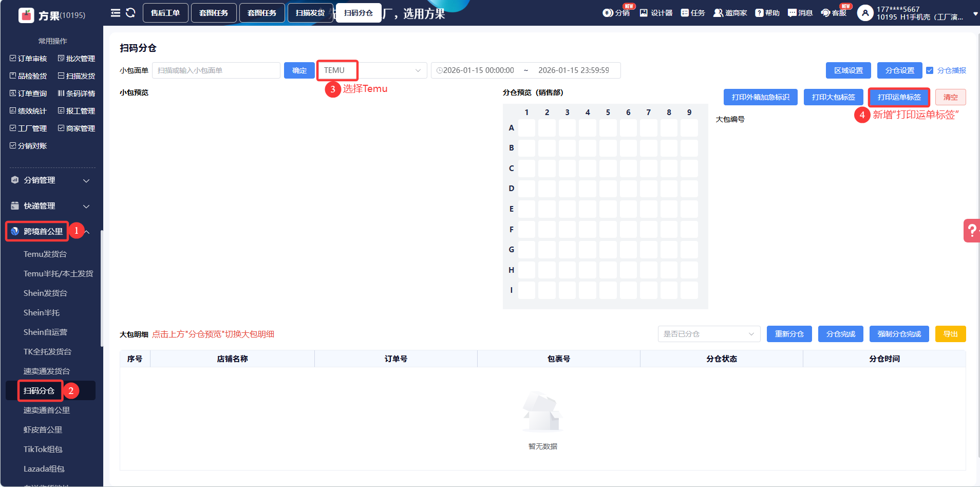The width and height of the screenshot is (980, 487).
Task: Click the 订单号 column header
Action: (396, 359)
